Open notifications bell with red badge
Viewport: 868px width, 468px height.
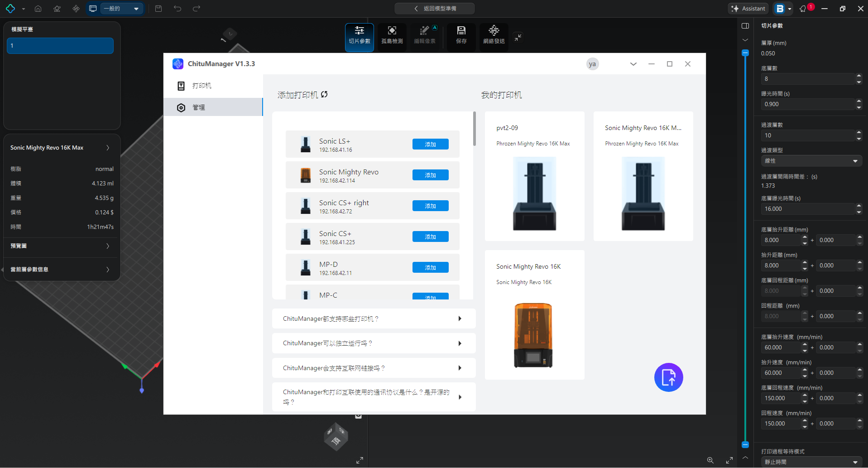(x=803, y=9)
